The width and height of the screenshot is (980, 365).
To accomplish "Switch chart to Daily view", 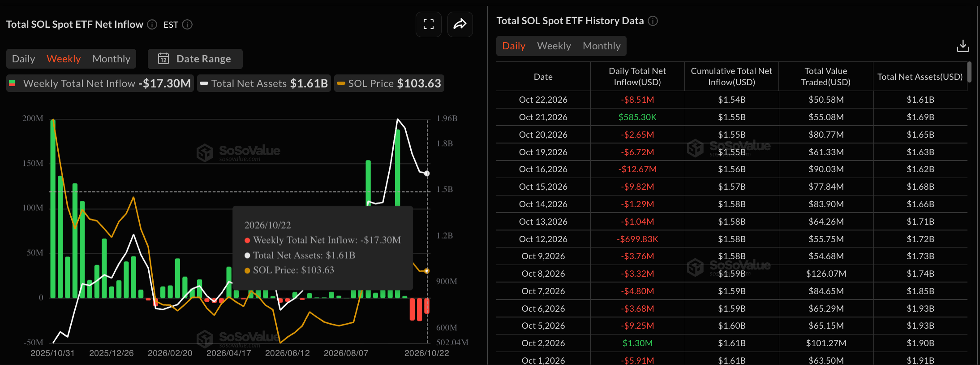I will (23, 59).
